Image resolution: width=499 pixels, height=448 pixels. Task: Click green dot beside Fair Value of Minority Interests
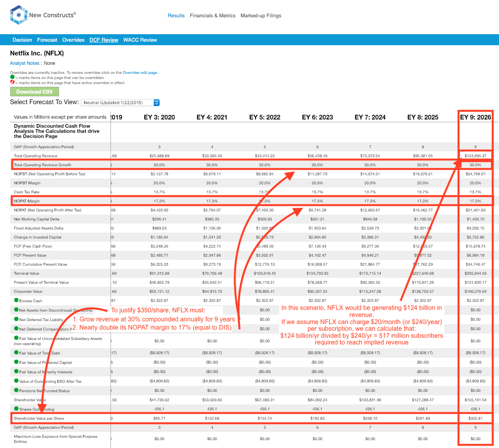[17, 371]
